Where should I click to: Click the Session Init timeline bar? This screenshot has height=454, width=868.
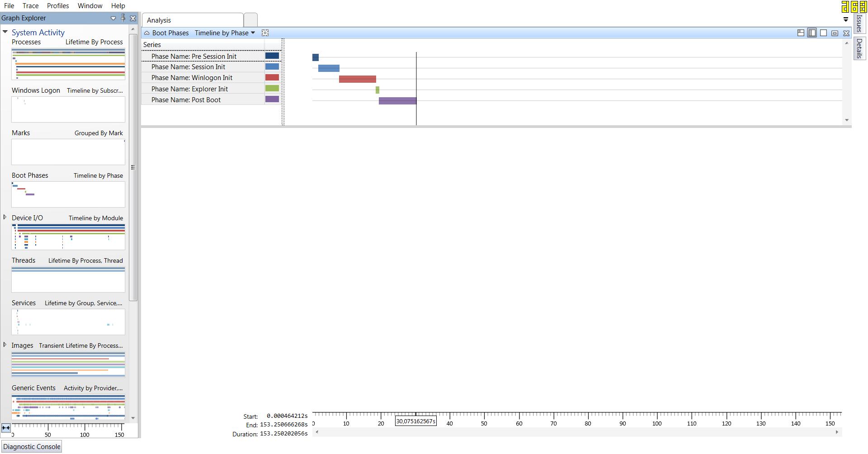pyautogui.click(x=329, y=68)
